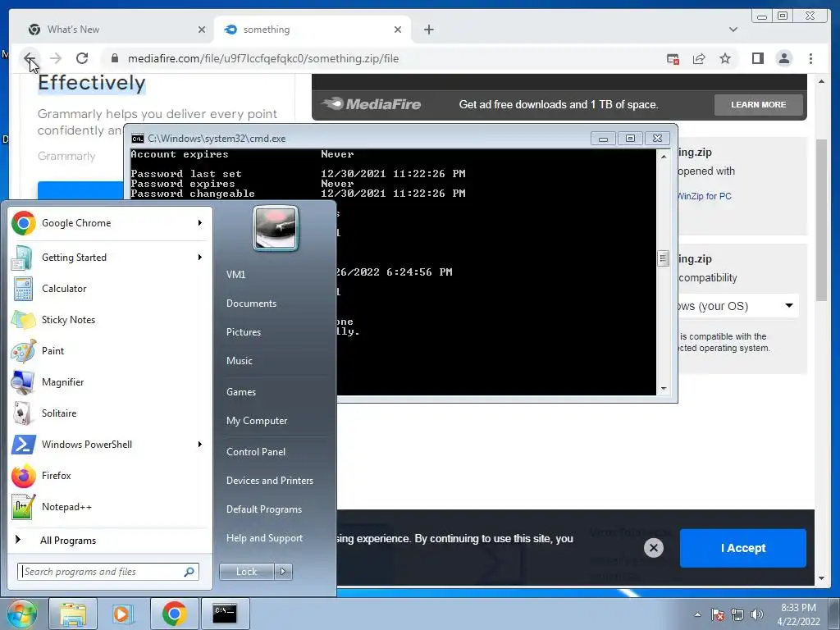Switch to Chrome via taskbar icon
The image size is (840, 630).
174,614
